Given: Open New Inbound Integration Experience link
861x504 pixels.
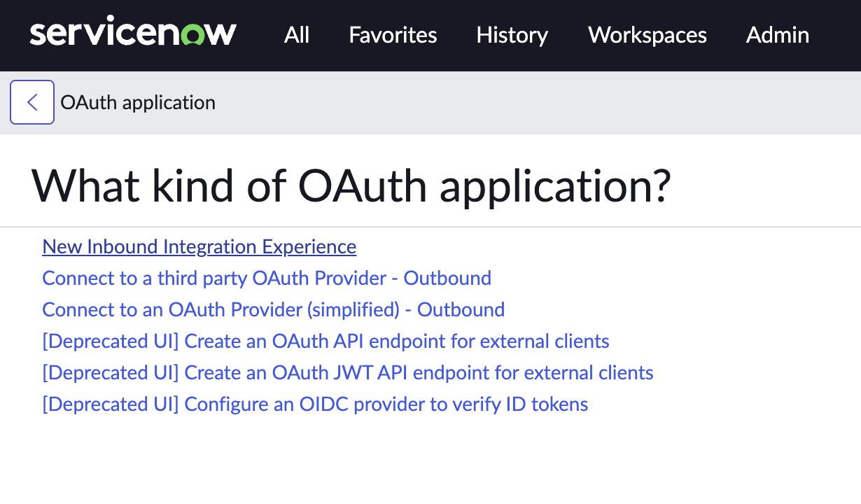Looking at the screenshot, I should [x=199, y=246].
